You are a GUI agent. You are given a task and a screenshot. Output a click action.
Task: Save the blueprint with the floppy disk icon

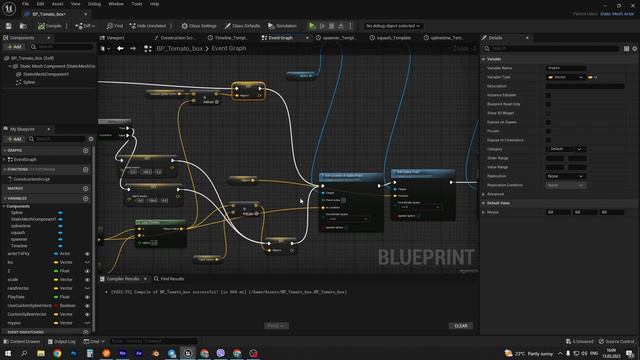(x=9, y=26)
